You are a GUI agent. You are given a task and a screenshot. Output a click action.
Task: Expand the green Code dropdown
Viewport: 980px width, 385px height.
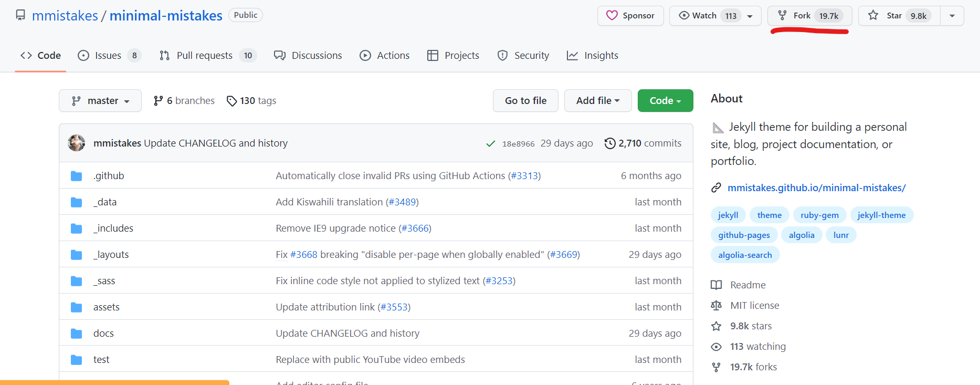click(665, 100)
